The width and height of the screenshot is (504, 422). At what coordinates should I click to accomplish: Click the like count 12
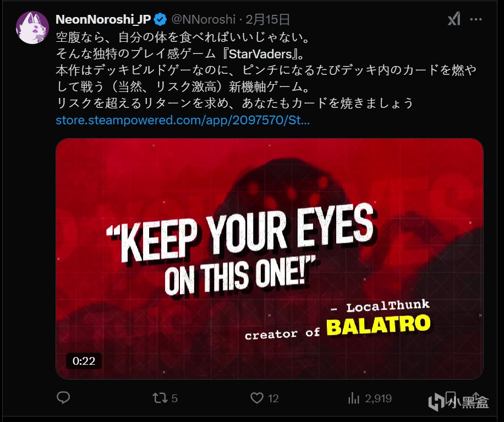[273, 398]
